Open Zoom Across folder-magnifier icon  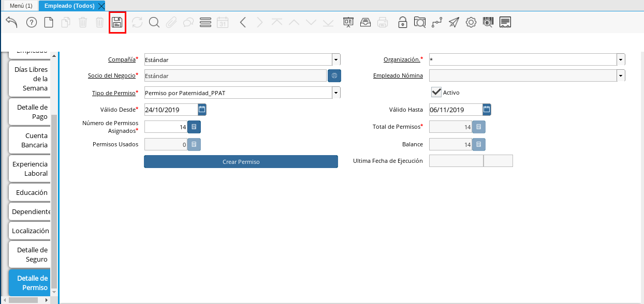[x=419, y=22]
